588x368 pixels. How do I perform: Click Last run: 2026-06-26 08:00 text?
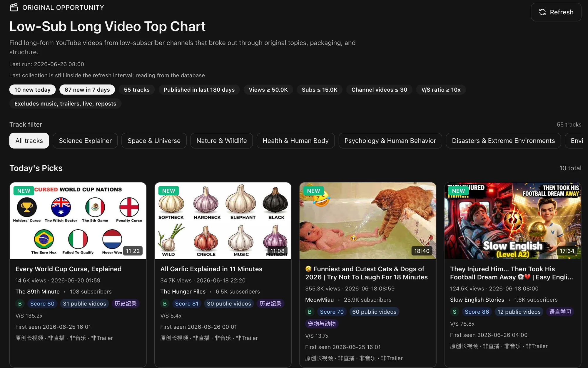pos(47,64)
